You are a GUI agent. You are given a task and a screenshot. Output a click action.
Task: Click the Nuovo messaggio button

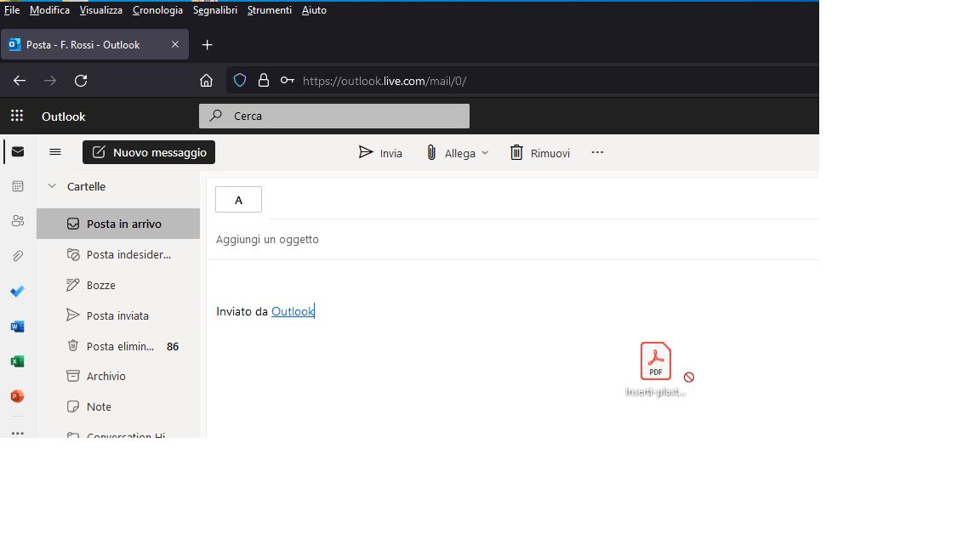coord(148,152)
